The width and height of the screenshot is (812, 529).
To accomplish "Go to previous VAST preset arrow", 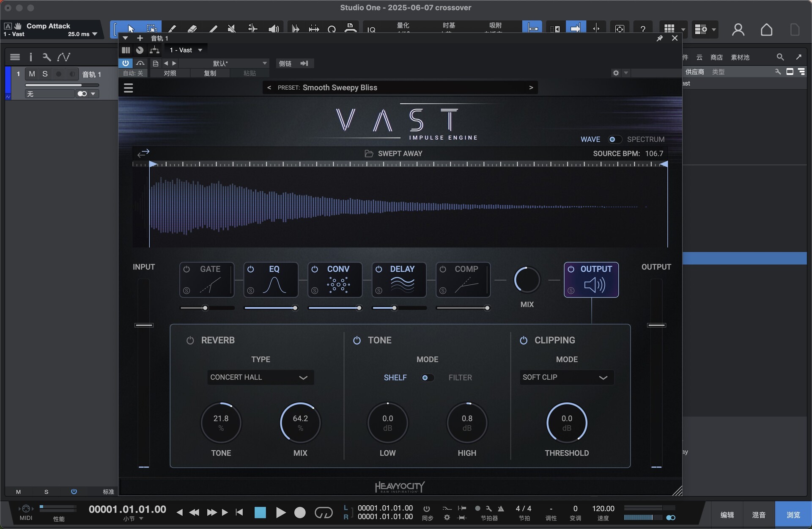I will coord(269,88).
